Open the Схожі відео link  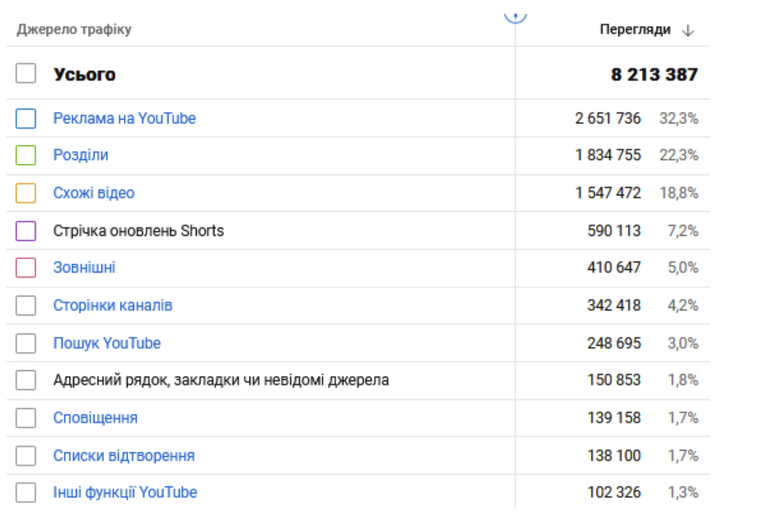click(x=94, y=193)
